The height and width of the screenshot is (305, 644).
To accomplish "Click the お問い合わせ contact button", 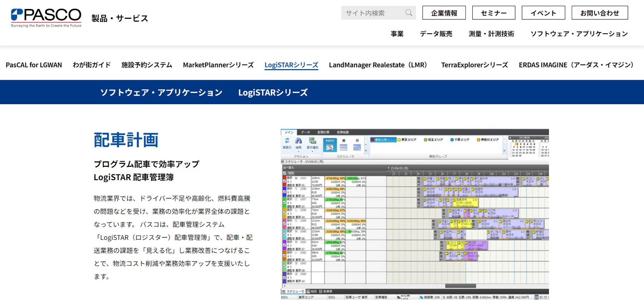I will tap(600, 13).
